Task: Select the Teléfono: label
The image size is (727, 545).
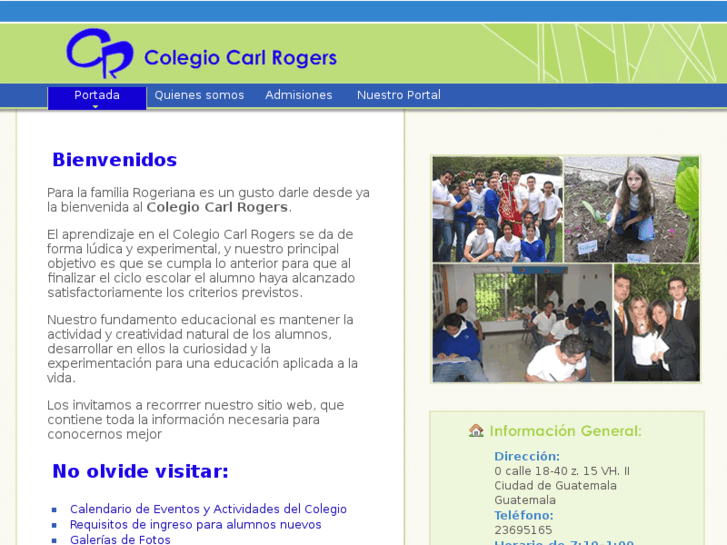Action: point(523,515)
